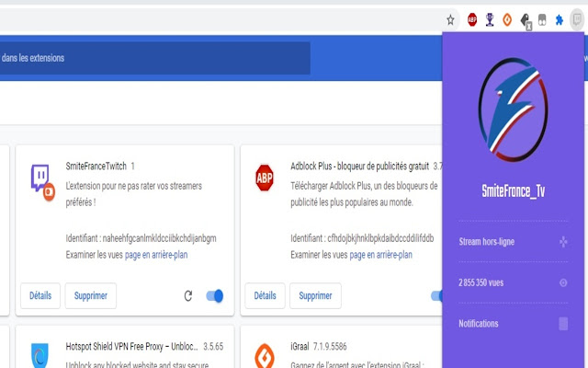Click the gamepad icon beside Stream hors-ligne
588x368 pixels.
tap(563, 241)
